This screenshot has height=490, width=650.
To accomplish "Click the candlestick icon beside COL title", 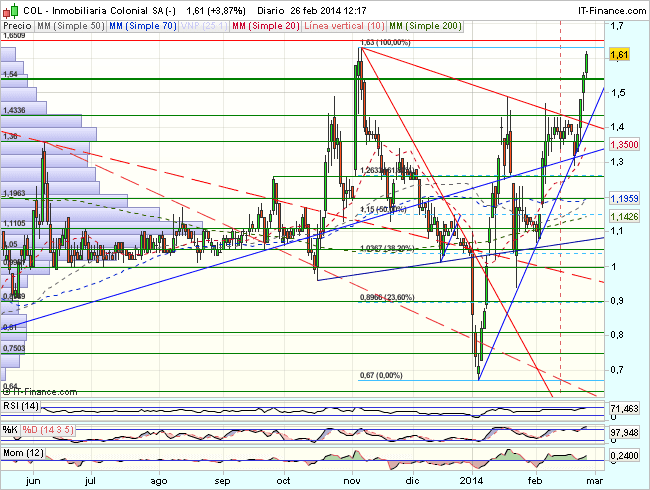I will (x=11, y=10).
